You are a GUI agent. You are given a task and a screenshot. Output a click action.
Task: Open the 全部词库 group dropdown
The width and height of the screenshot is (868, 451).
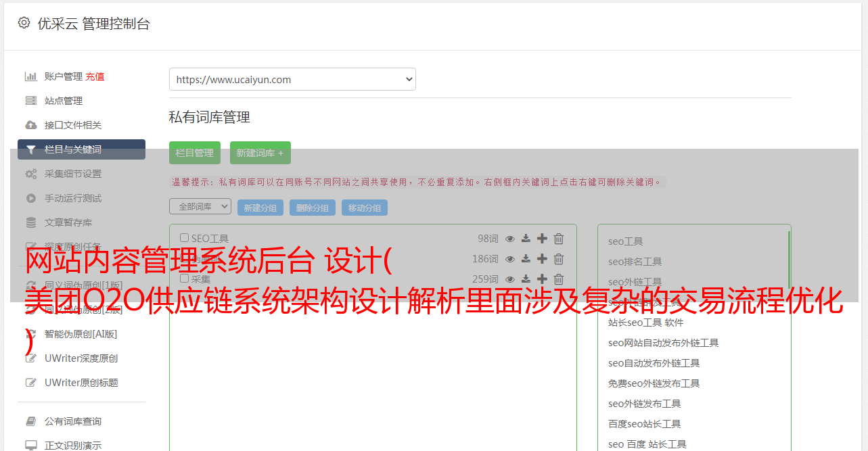click(200, 206)
